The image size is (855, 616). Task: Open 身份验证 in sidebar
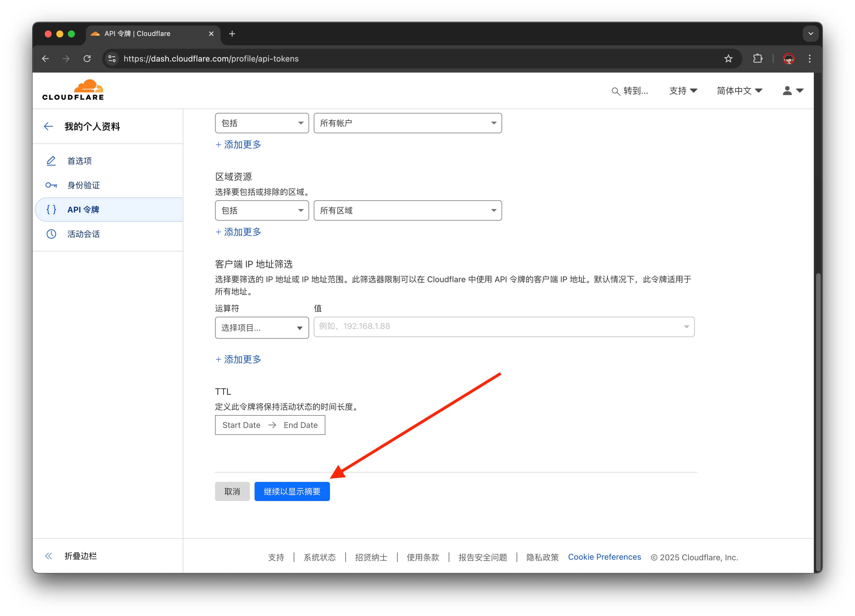83,185
